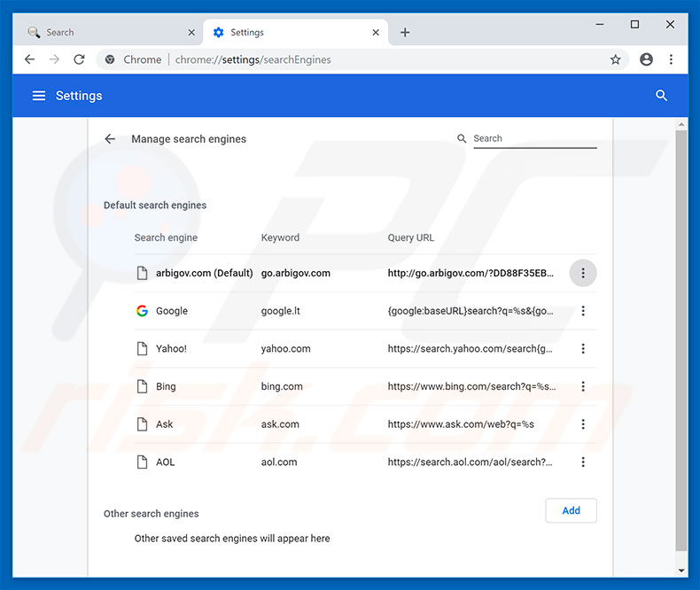This screenshot has width=700, height=590.
Task: Click keyword google.lt
Action: (x=280, y=311)
